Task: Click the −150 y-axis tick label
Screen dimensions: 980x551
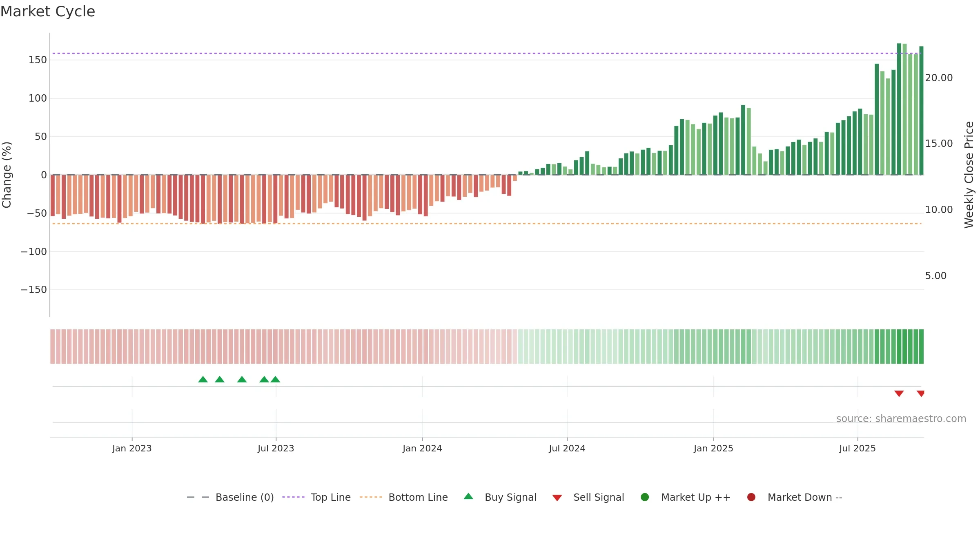Action: tap(34, 290)
